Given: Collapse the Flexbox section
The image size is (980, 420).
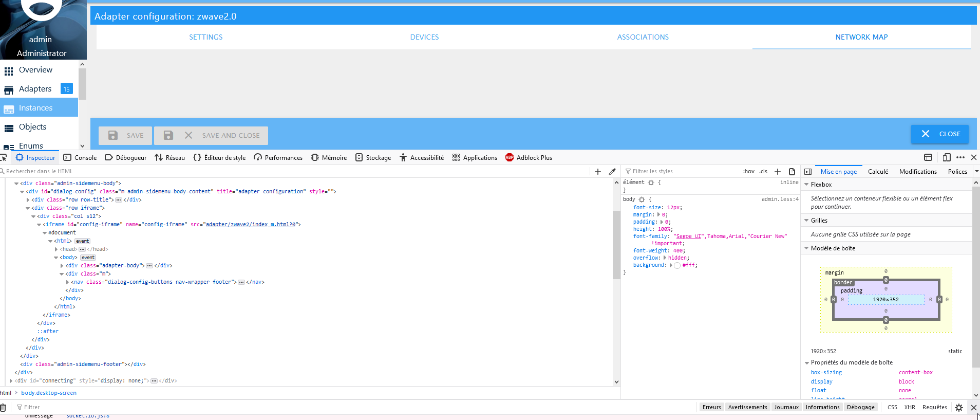Looking at the screenshot, I should click(x=806, y=185).
